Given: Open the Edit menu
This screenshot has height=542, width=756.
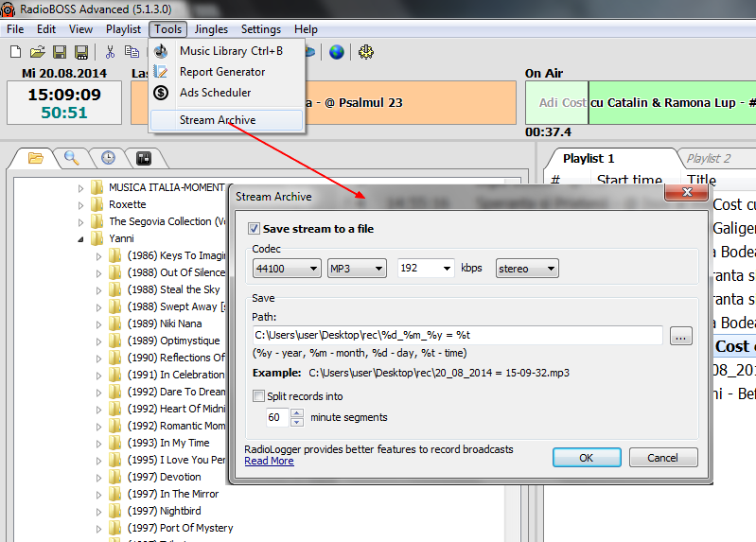Looking at the screenshot, I should [46, 29].
